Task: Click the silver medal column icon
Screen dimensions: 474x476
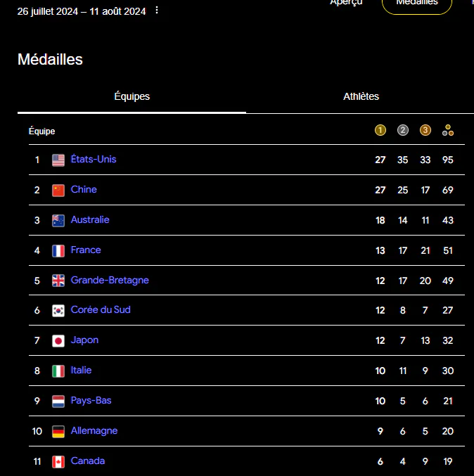Action: click(x=403, y=131)
